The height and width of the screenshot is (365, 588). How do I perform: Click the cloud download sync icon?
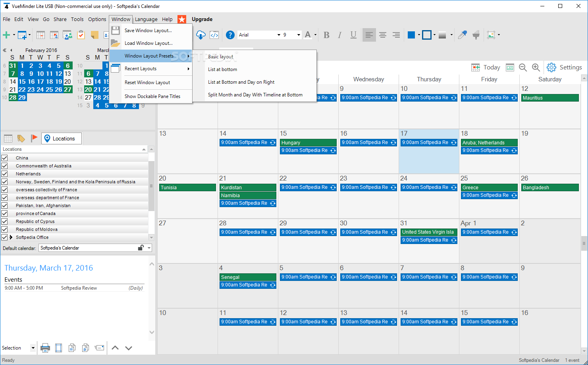[x=201, y=35]
